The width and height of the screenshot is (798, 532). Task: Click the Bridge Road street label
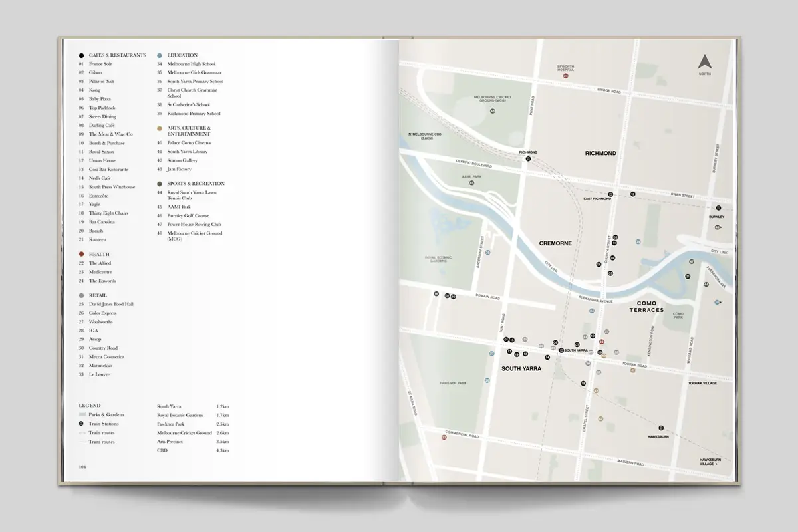(x=608, y=91)
